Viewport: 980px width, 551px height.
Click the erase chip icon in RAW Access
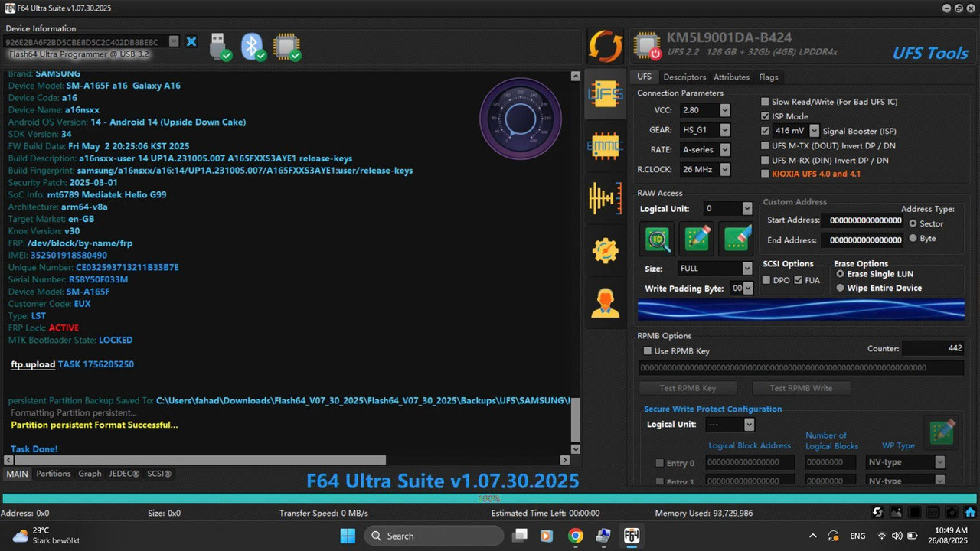(x=737, y=240)
